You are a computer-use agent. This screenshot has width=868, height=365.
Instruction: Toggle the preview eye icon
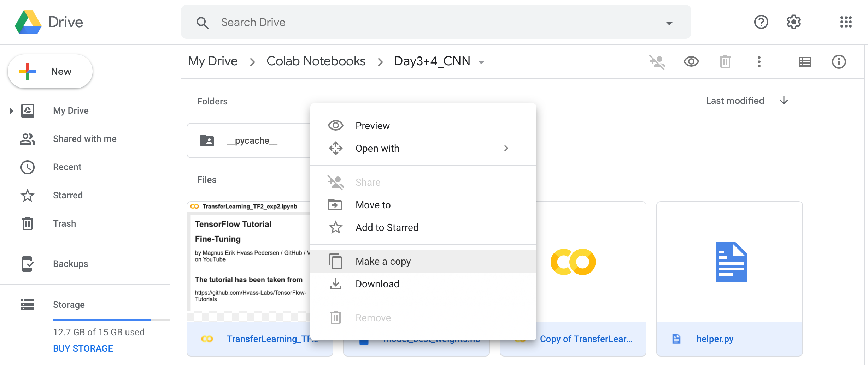point(691,61)
